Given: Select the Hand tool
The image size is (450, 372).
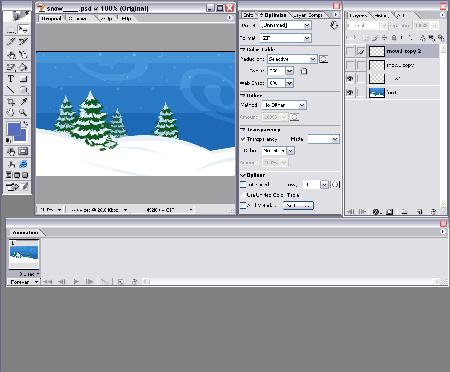Looking at the screenshot, I should pos(11,112).
